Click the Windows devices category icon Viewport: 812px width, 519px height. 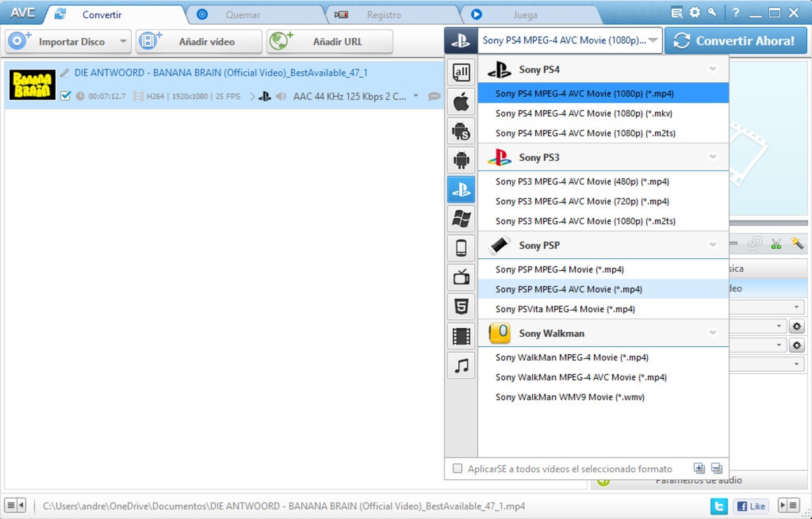461,218
